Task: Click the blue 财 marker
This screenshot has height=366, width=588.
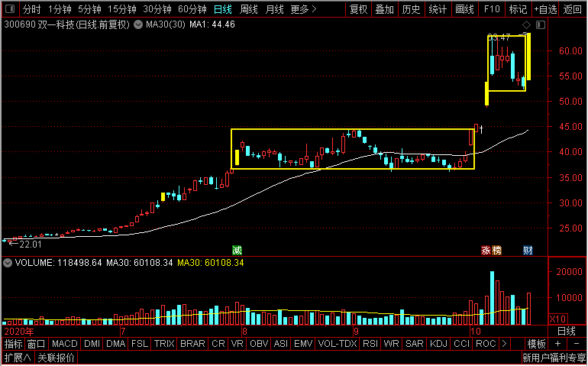Action: [528, 251]
